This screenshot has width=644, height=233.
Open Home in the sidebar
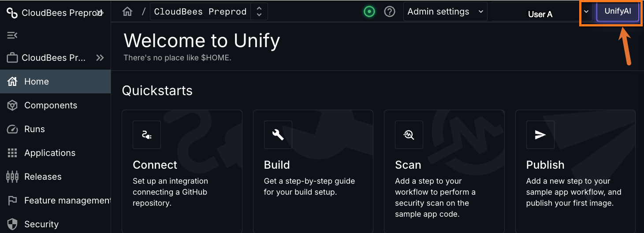(x=55, y=81)
